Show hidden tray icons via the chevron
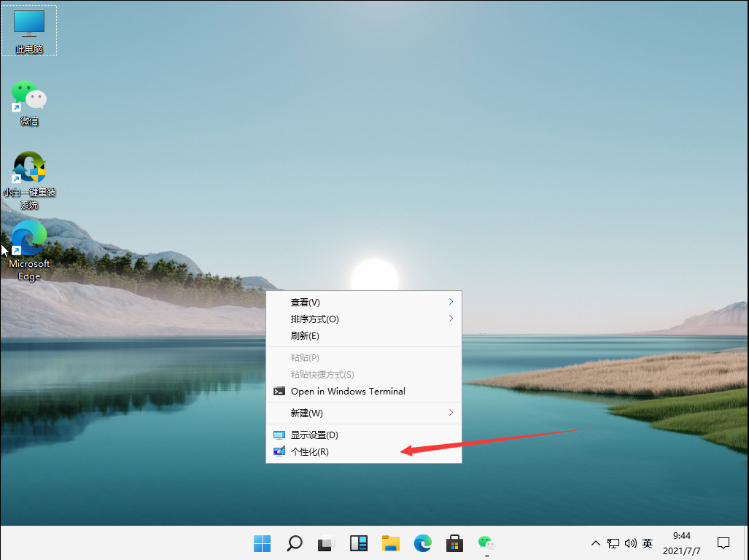The height and width of the screenshot is (560, 749). pos(596,543)
